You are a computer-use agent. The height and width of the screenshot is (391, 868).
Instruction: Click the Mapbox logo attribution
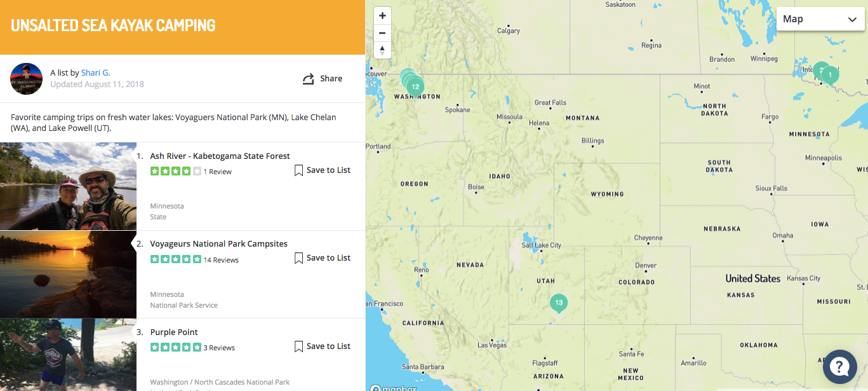click(394, 388)
